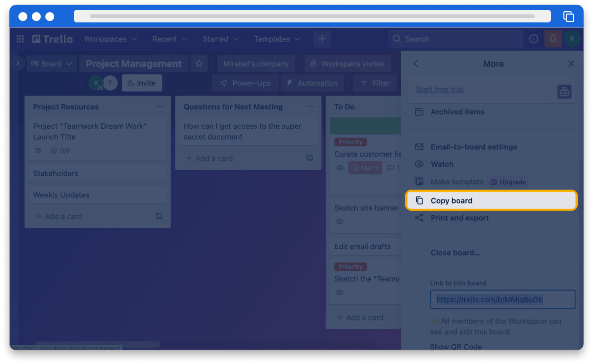Click the Project Management board title
This screenshot has width=593, height=364.
134,64
